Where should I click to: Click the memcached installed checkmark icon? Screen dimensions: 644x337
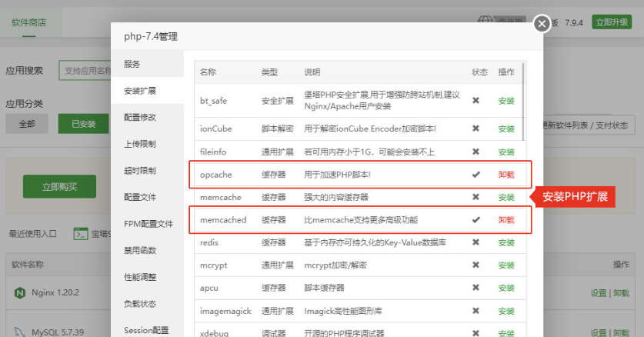[475, 219]
